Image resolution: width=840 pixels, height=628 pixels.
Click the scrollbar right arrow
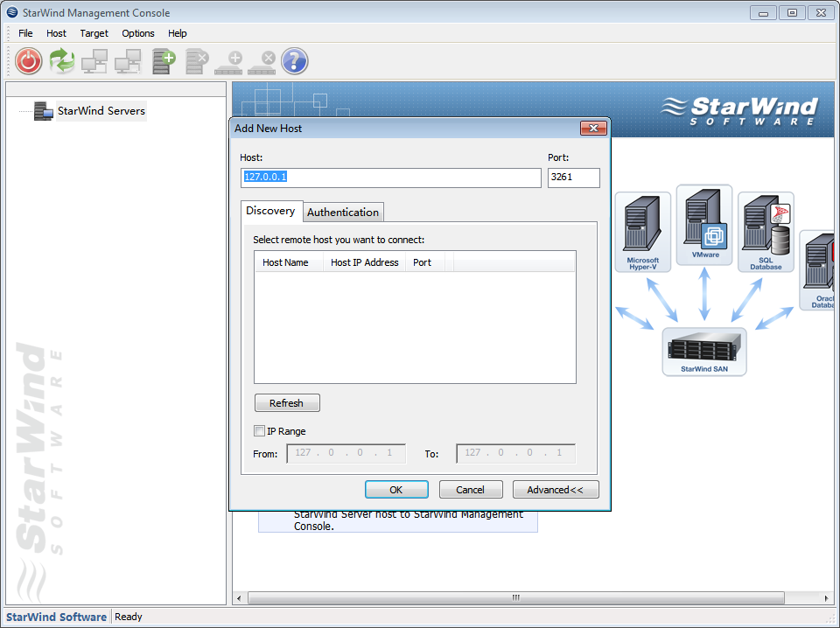coord(827,598)
